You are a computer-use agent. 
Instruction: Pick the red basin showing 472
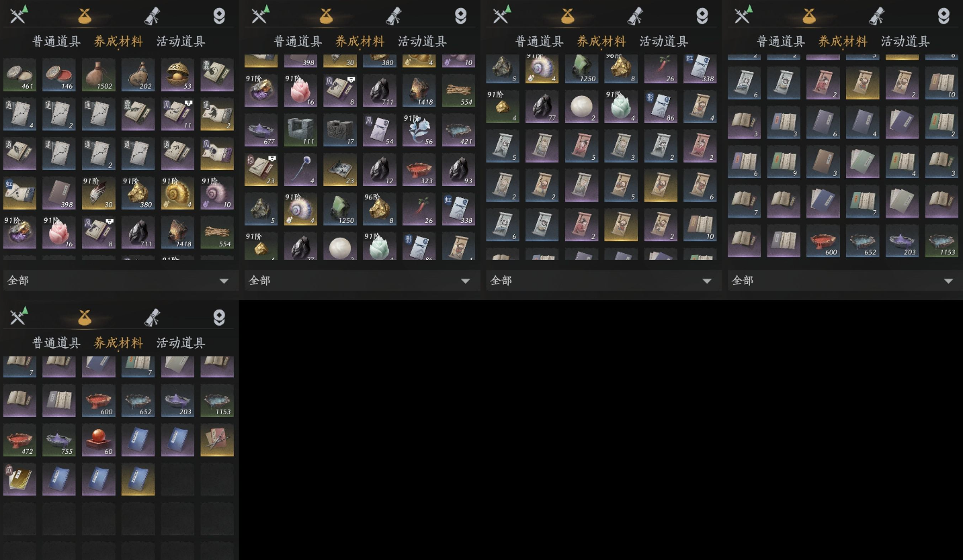coord(19,440)
